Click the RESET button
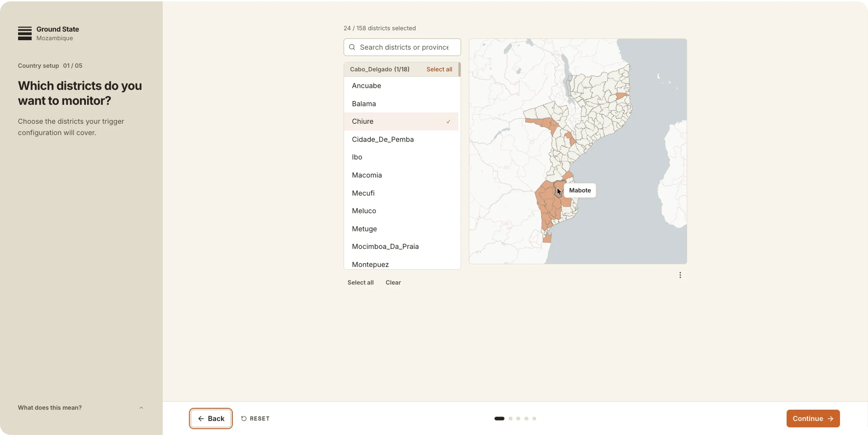868x435 pixels. coord(255,419)
